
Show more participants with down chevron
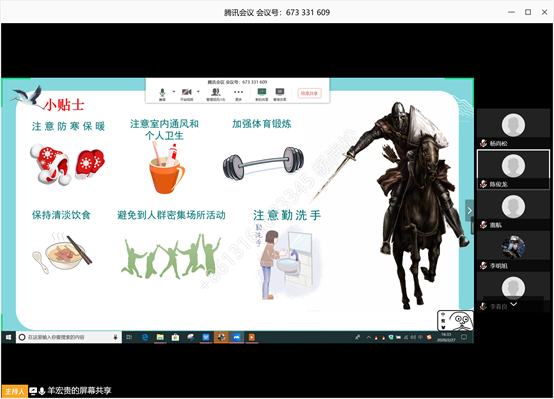pos(513,304)
